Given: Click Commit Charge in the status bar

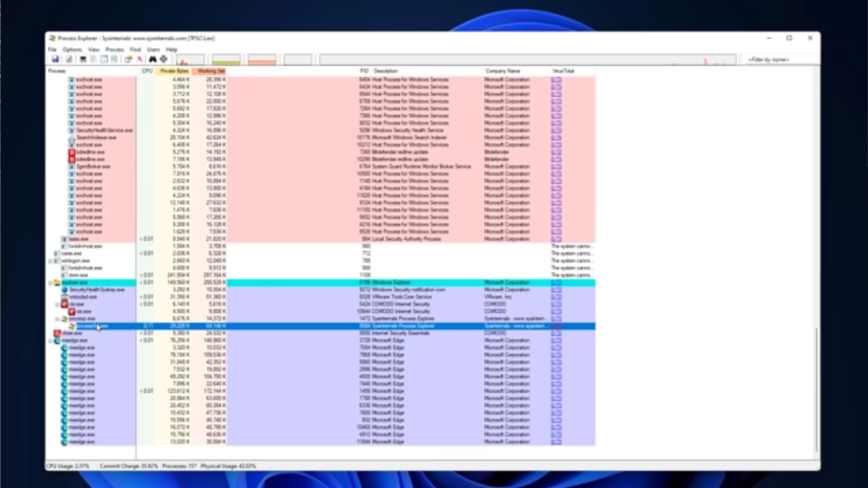Looking at the screenshot, I should pos(128,466).
